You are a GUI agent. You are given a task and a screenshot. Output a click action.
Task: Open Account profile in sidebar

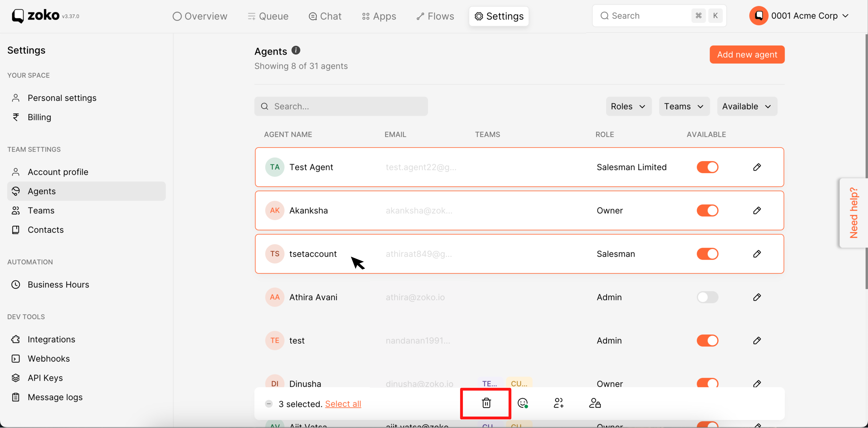click(86, 172)
